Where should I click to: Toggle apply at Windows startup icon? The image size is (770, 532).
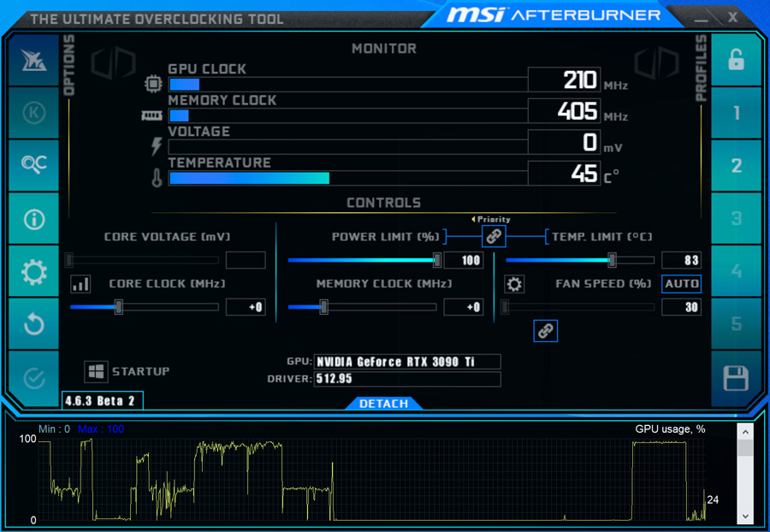coord(96,371)
